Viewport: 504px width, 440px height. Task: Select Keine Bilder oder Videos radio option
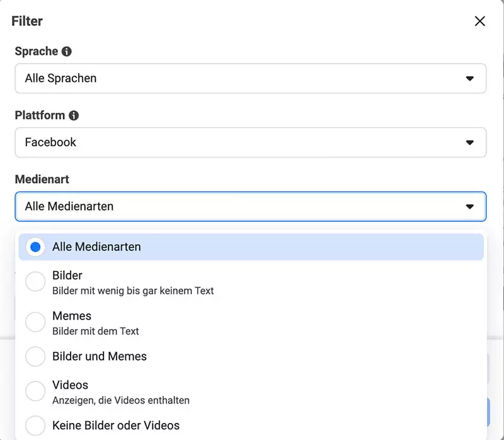coord(35,426)
